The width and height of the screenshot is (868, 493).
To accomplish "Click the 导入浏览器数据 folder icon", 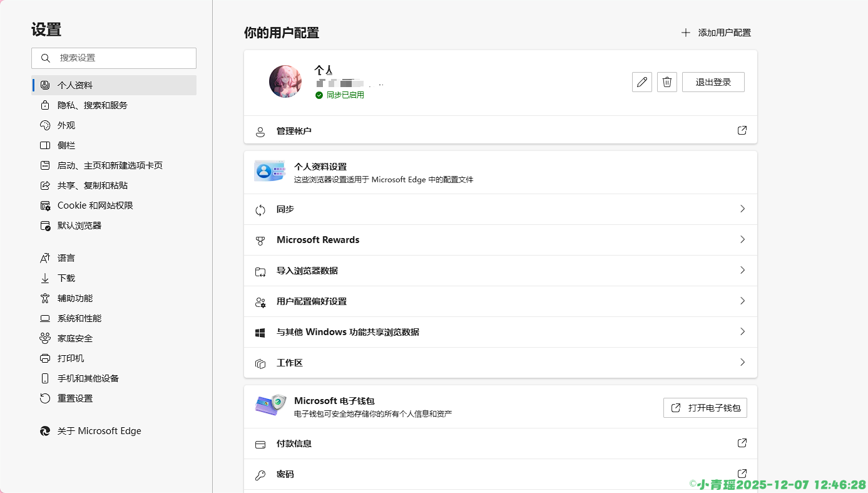I will (x=260, y=271).
